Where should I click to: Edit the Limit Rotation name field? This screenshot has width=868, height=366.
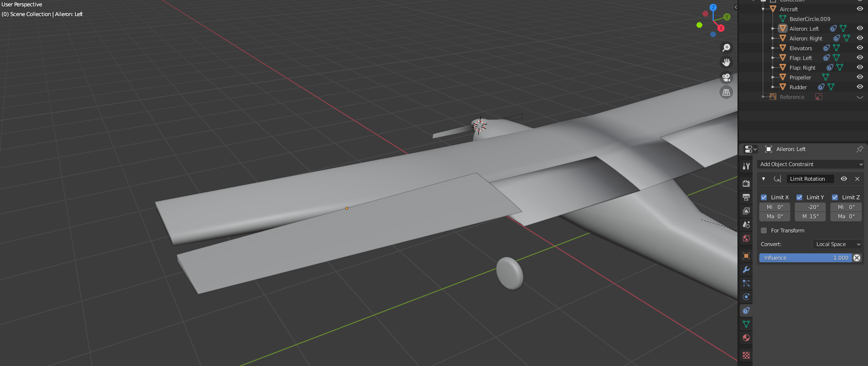point(810,179)
